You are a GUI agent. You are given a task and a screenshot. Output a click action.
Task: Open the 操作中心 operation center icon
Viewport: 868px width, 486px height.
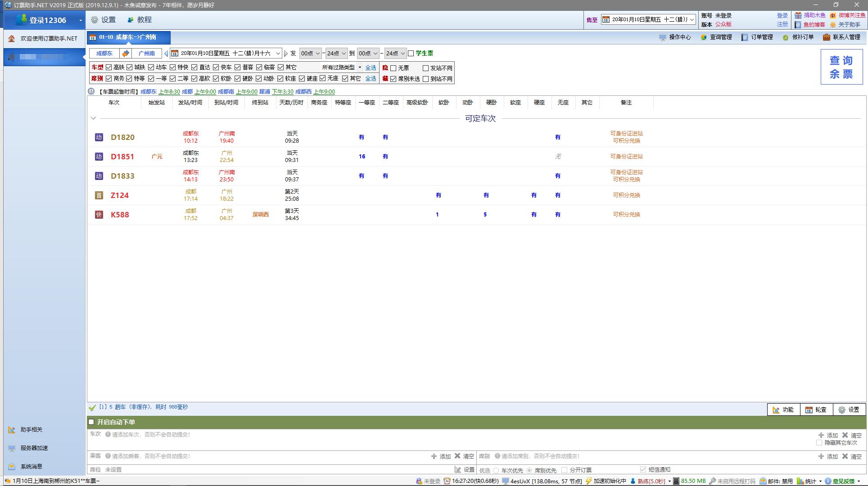coord(662,37)
